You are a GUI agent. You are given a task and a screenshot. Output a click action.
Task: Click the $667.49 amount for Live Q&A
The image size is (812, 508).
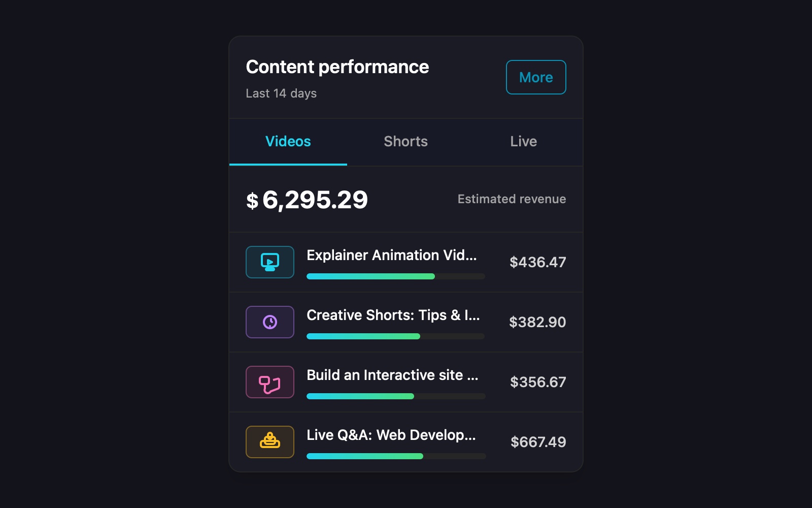coord(537,442)
